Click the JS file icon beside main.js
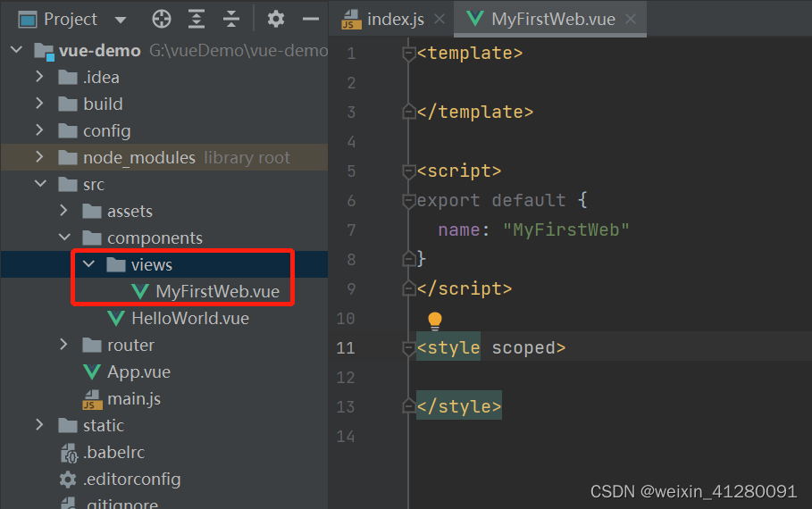The height and width of the screenshot is (509, 812). click(x=92, y=399)
